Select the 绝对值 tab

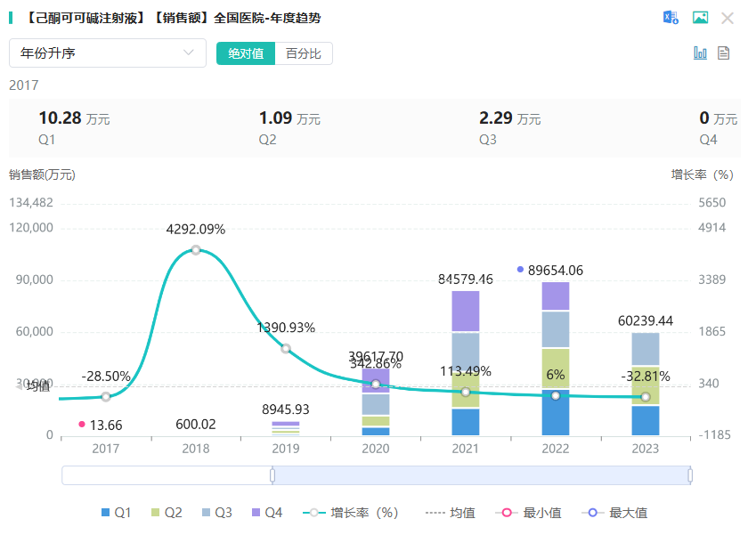click(246, 53)
